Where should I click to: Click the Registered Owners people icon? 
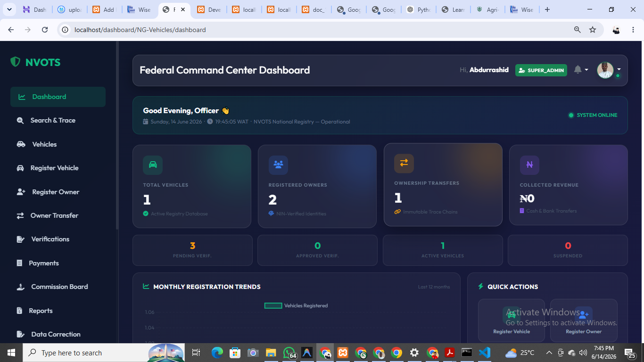(278, 165)
